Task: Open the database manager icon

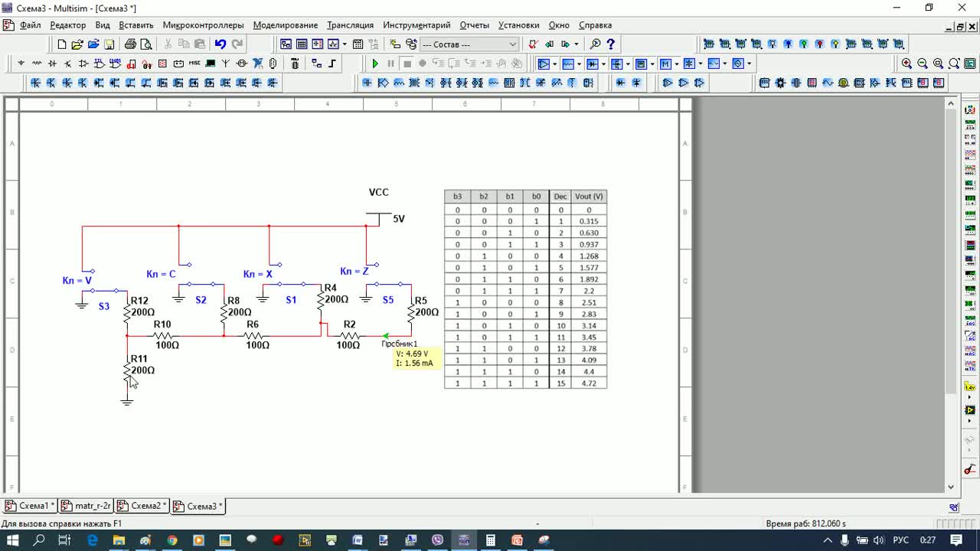Action: click(x=411, y=44)
